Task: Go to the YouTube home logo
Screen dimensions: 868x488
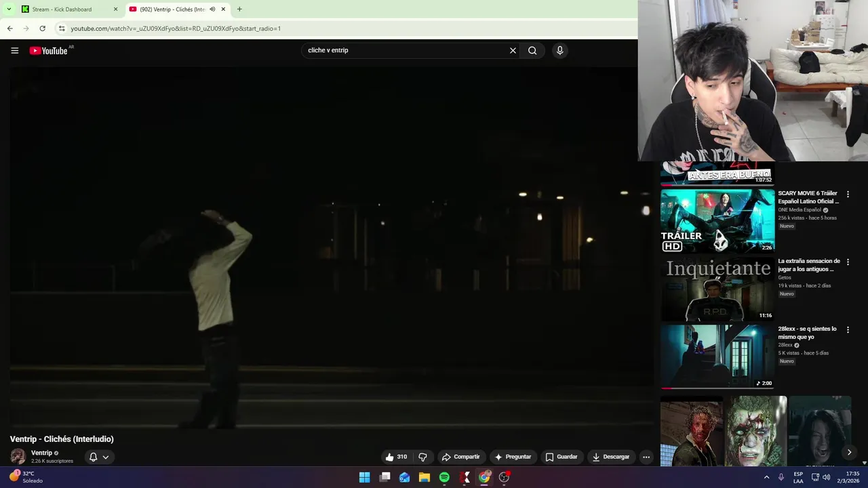Action: click(48, 51)
